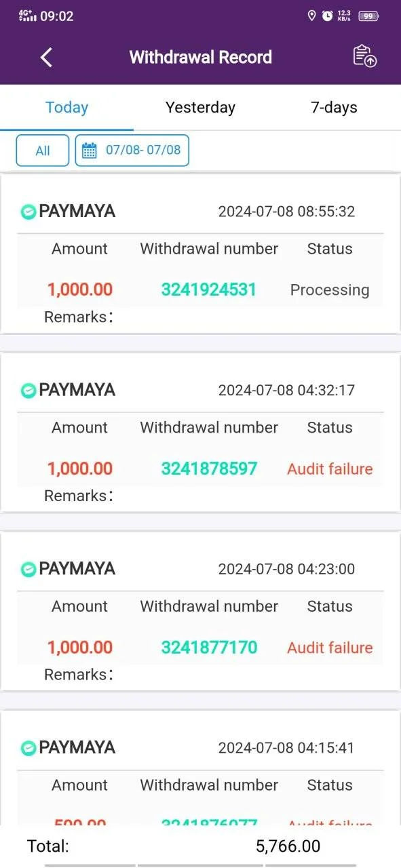401x868 pixels.
Task: Tap PAYMAYA logo icon on 04:32:17 record
Action: pyautogui.click(x=28, y=390)
